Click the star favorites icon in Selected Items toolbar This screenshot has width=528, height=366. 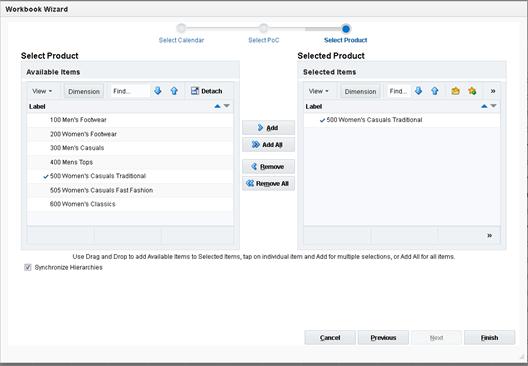[472, 91]
